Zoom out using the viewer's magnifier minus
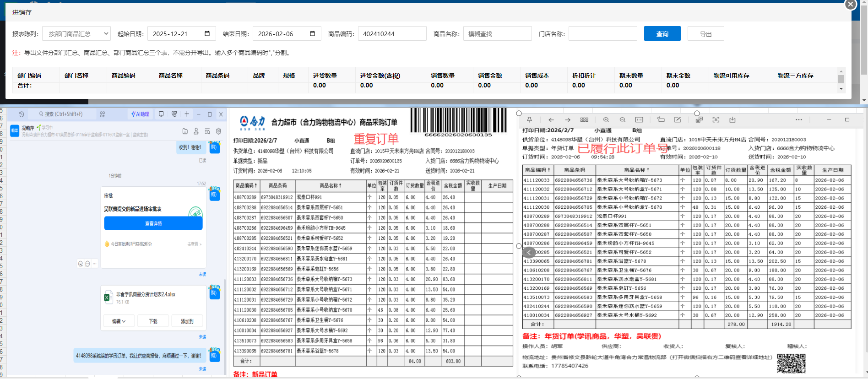Viewport: 868px width, 379px height. click(622, 120)
